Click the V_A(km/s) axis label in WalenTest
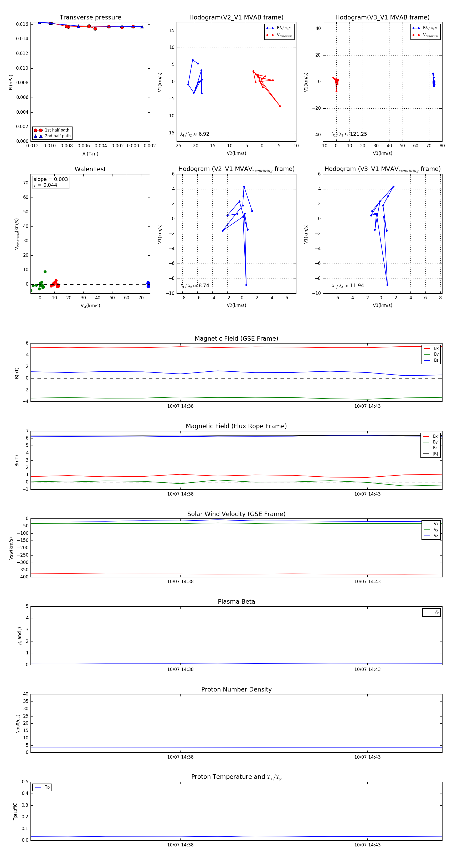The height and width of the screenshot is (868, 473). point(90,306)
